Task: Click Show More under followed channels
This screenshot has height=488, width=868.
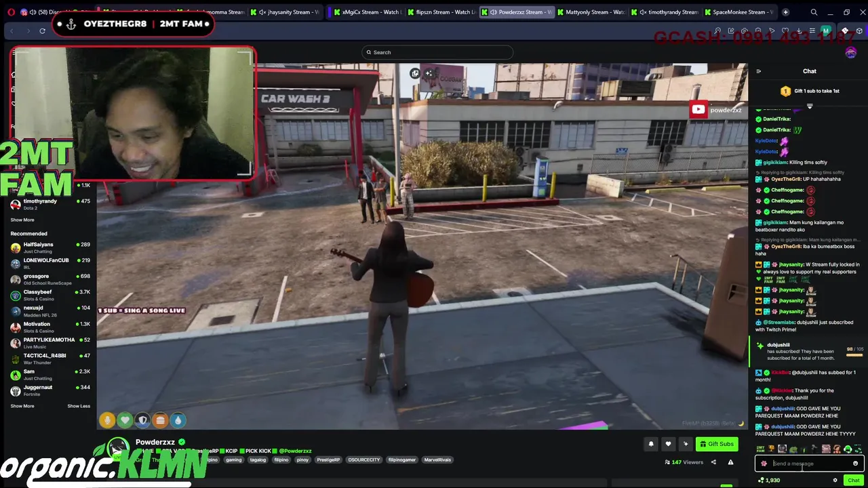Action: [x=22, y=220]
